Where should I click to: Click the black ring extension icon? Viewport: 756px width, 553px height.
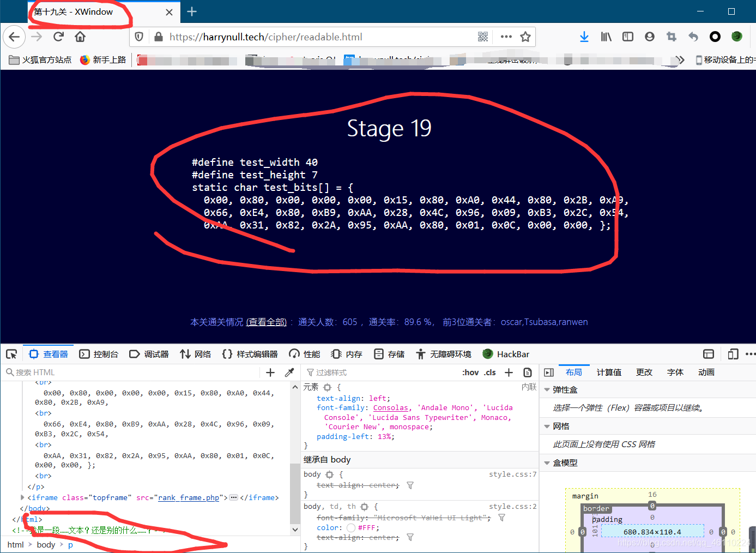coord(715,37)
